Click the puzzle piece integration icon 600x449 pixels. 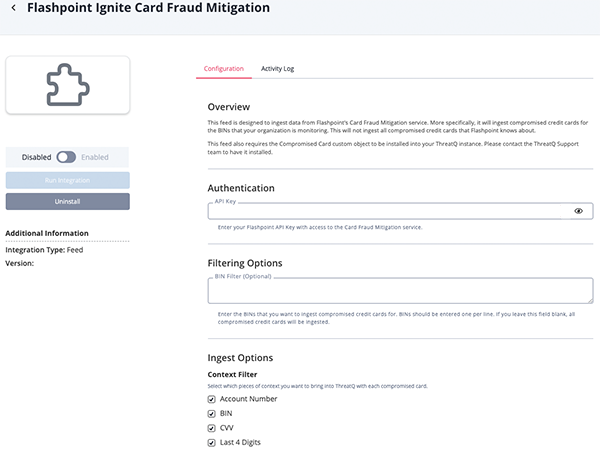68,85
